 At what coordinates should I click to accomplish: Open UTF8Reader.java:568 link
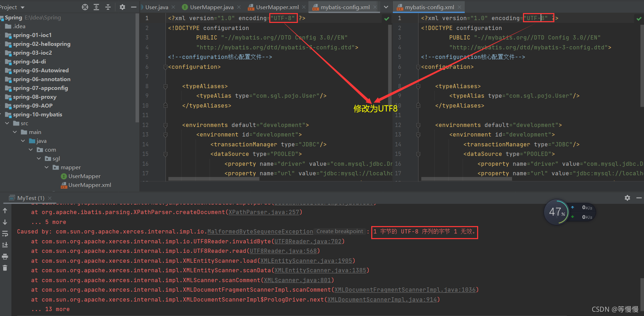pyautogui.click(x=283, y=251)
